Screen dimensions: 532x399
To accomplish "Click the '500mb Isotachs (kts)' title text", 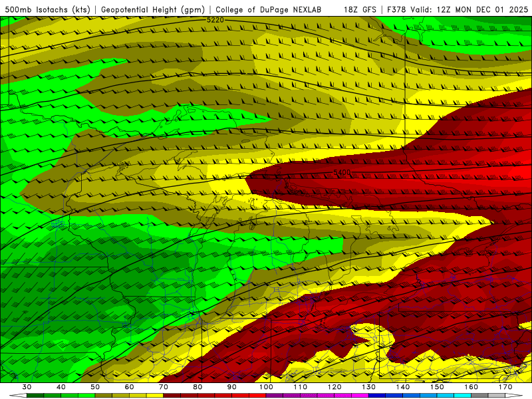I will [x=47, y=10].
